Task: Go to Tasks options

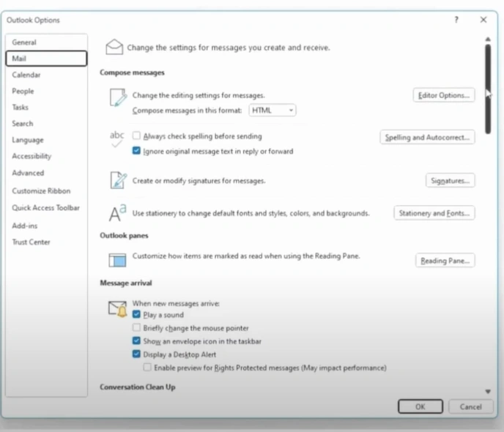Action: click(46, 108)
